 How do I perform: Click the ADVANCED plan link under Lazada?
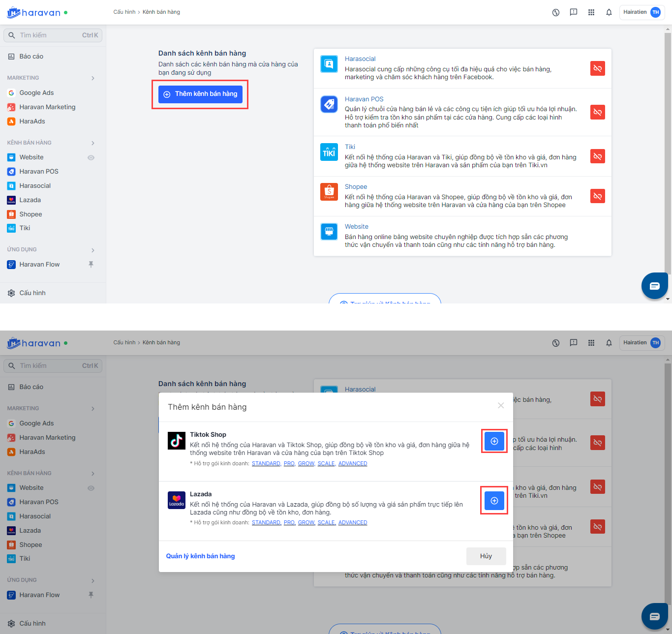point(353,523)
